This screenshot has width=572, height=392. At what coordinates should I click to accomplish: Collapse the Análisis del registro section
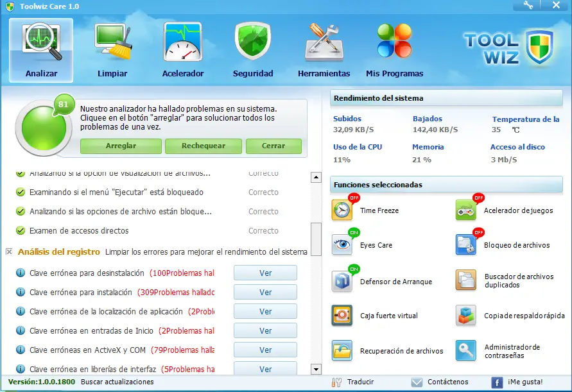tap(9, 251)
